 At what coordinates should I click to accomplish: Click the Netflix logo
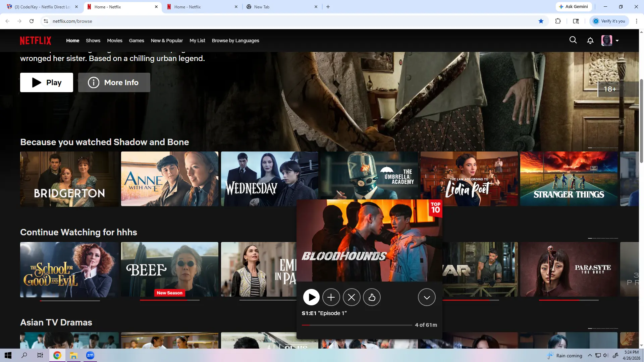coord(36,41)
